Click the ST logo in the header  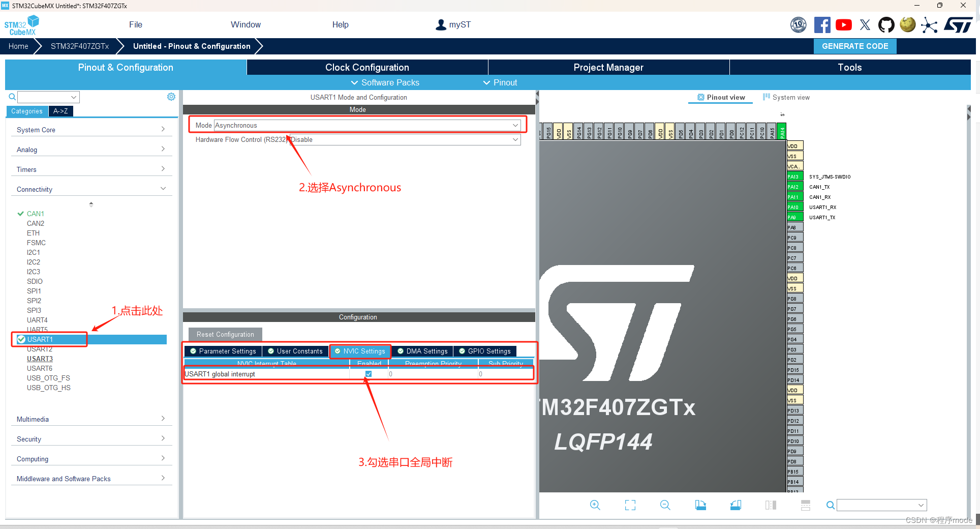coord(959,25)
